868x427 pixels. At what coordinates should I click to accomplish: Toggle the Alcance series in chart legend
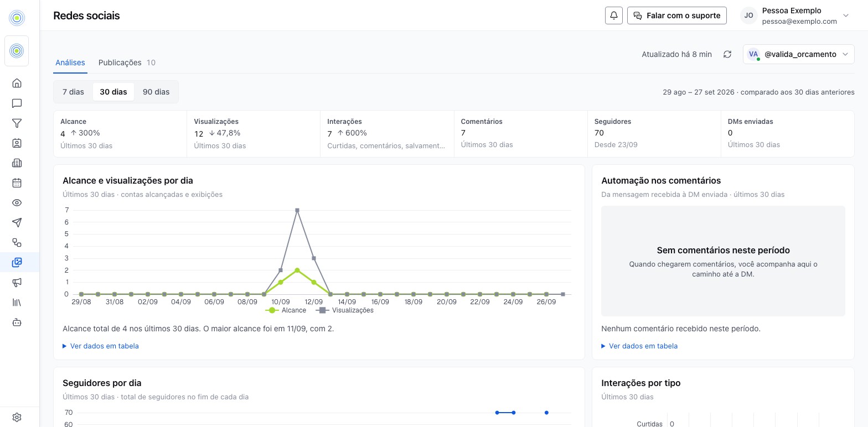(286, 310)
